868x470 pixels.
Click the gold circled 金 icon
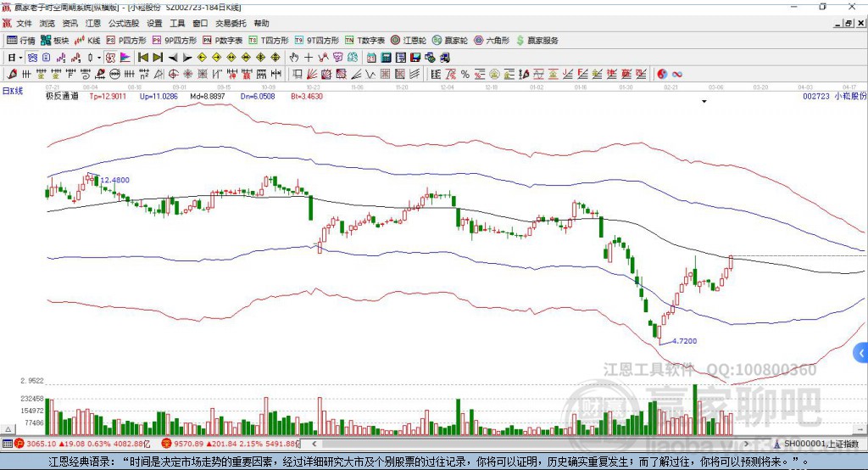494,75
